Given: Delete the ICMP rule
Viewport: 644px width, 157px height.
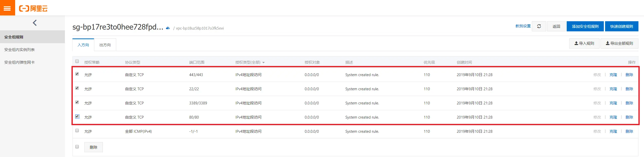Looking at the screenshot, I should (x=629, y=131).
